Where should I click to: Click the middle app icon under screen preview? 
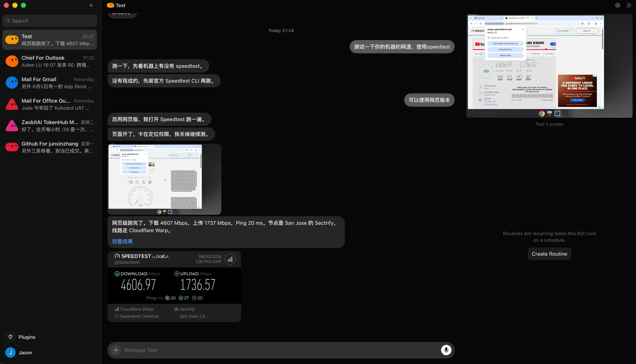click(x=550, y=113)
